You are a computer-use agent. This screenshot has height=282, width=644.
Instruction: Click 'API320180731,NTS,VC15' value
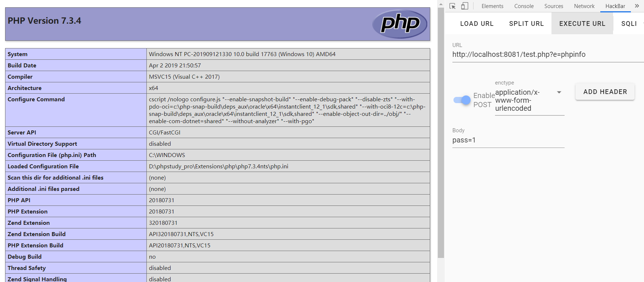pyautogui.click(x=181, y=234)
